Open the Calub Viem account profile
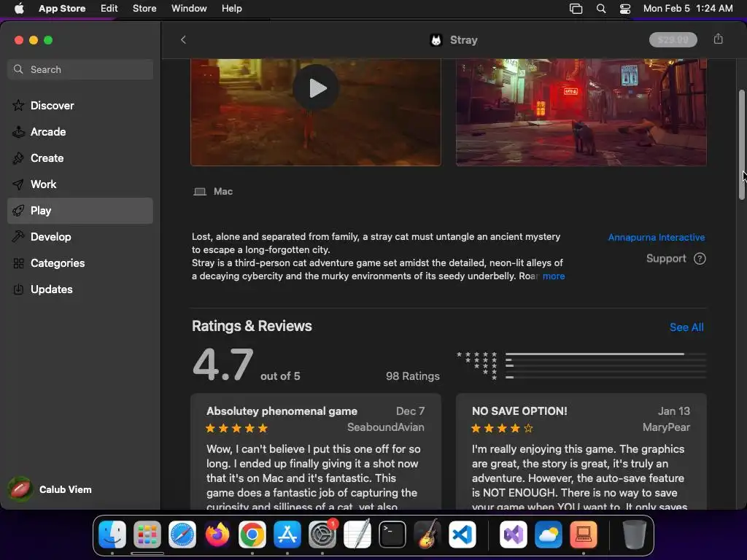 coord(50,489)
